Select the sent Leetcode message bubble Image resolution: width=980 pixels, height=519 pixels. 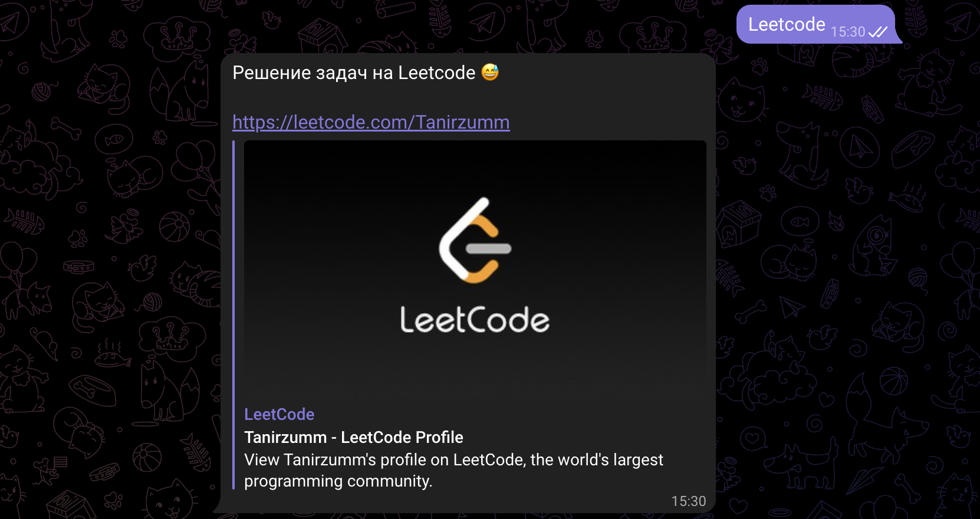pos(816,24)
